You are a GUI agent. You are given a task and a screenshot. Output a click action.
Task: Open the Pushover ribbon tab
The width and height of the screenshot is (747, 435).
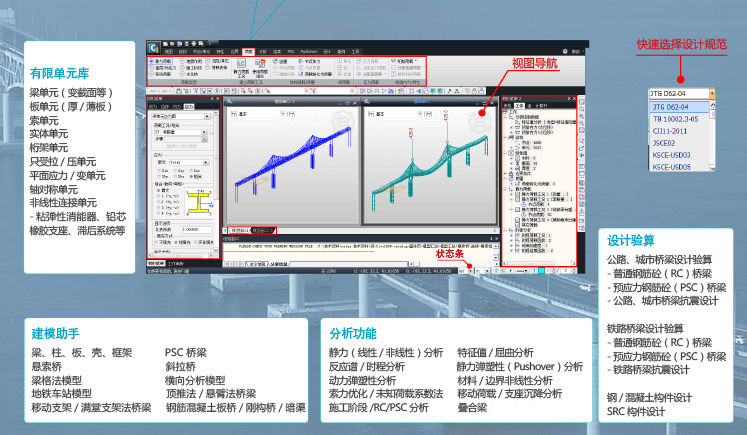[x=309, y=51]
